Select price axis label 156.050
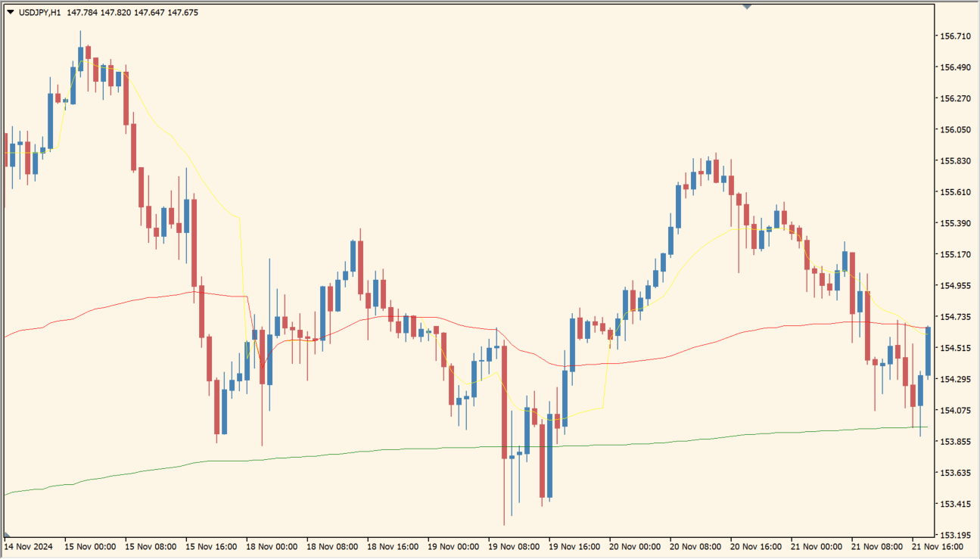Image resolution: width=980 pixels, height=559 pixels. pyautogui.click(x=955, y=130)
